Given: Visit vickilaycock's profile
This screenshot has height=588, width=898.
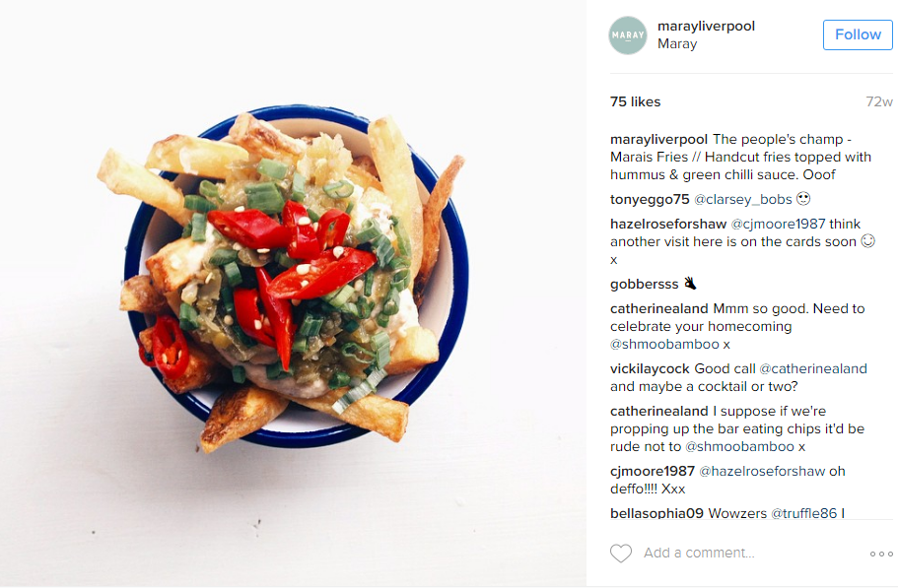Looking at the screenshot, I should pyautogui.click(x=650, y=369).
